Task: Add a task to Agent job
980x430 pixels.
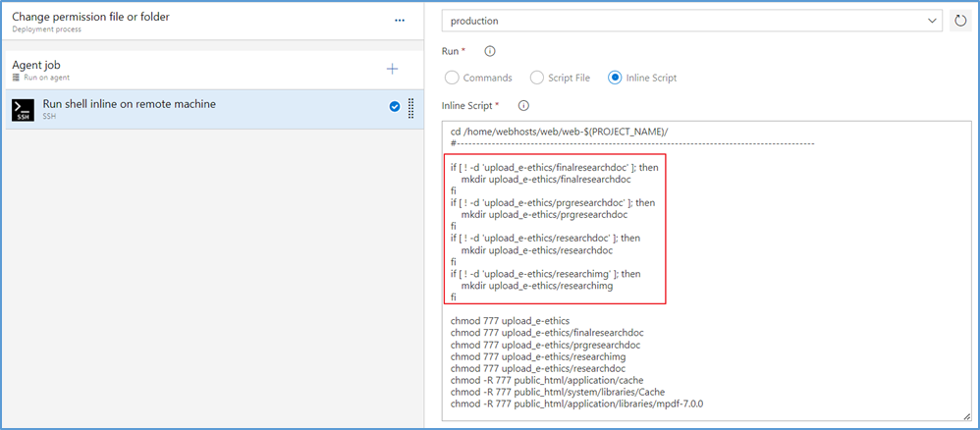Action: tap(392, 69)
